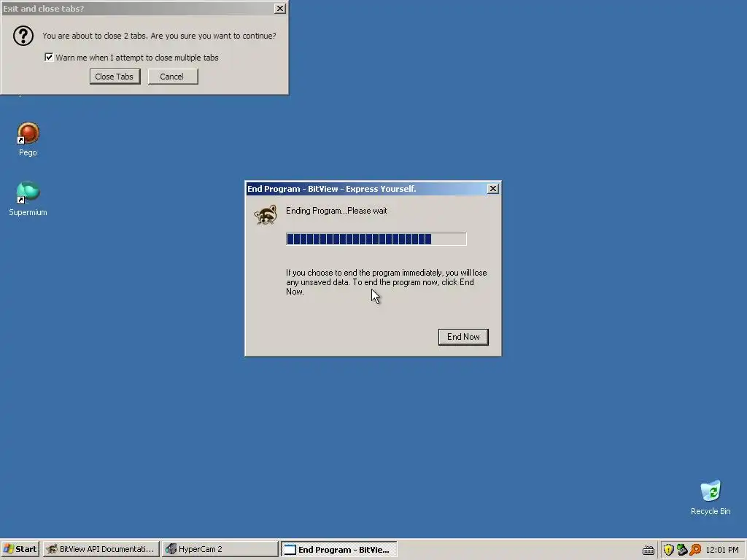Cancel the Exit and close tabs dialog
Viewport: 747px width, 560px height.
pyautogui.click(x=172, y=77)
